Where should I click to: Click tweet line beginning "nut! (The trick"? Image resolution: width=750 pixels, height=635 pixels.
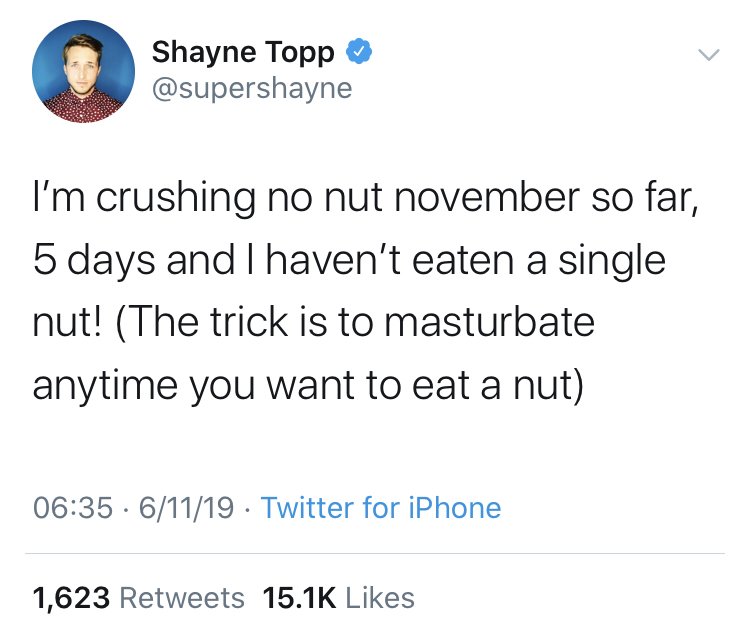313,324
